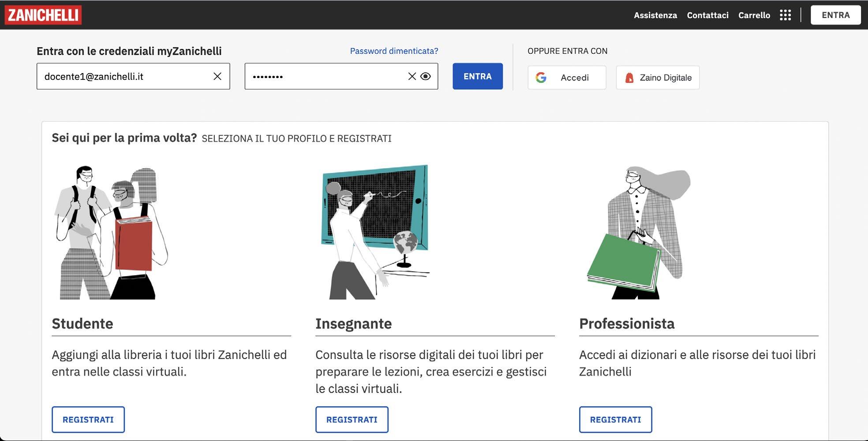868x441 pixels.
Task: Click the Professionista illustration
Action: click(637, 233)
